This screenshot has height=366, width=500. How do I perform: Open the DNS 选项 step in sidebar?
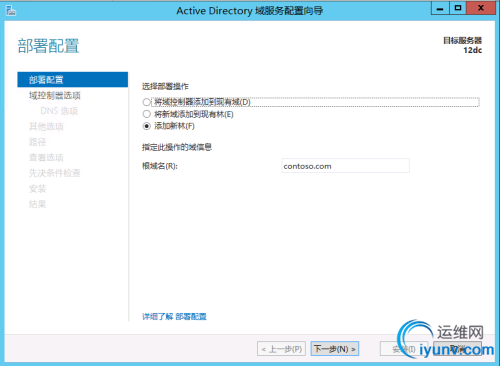[59, 111]
